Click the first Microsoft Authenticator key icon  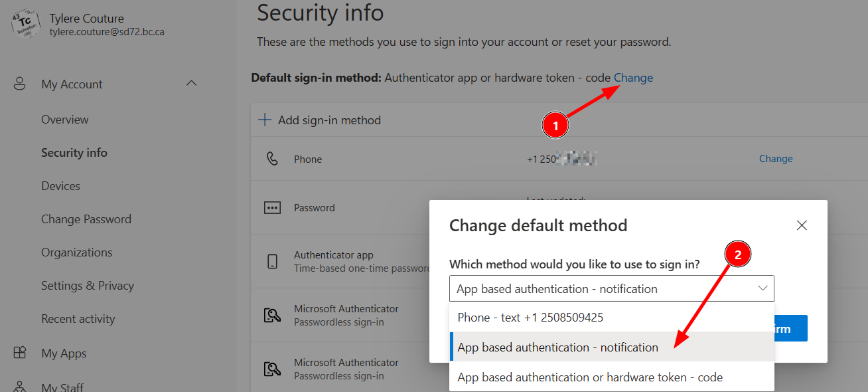[272, 315]
